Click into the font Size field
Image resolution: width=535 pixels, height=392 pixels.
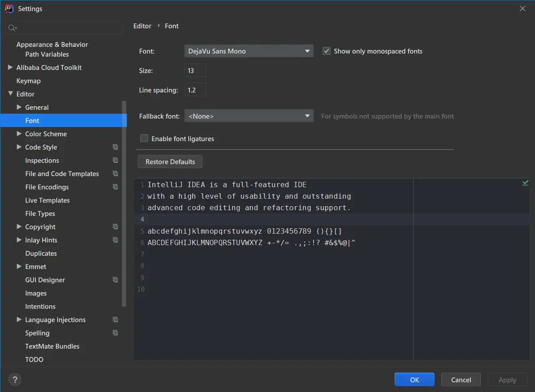[195, 71]
